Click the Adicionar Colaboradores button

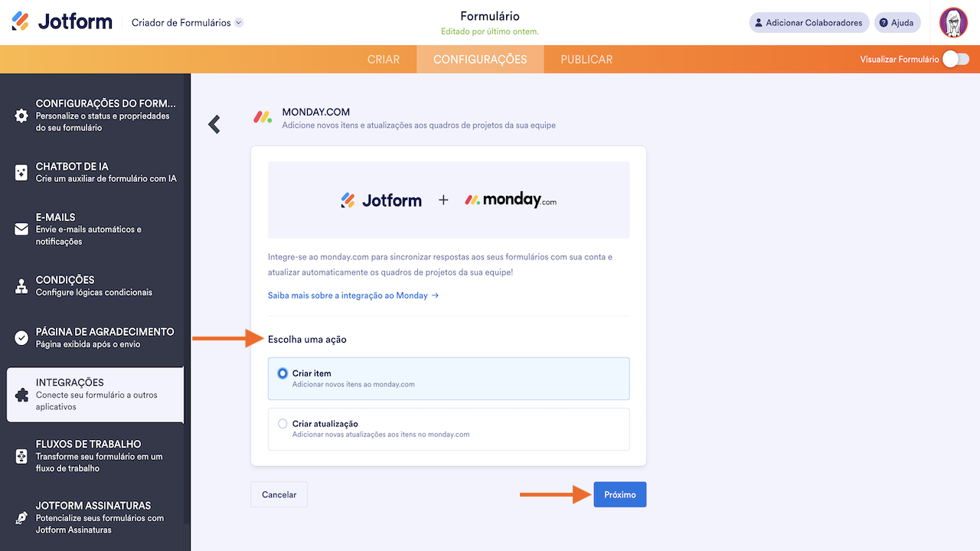[x=808, y=23]
